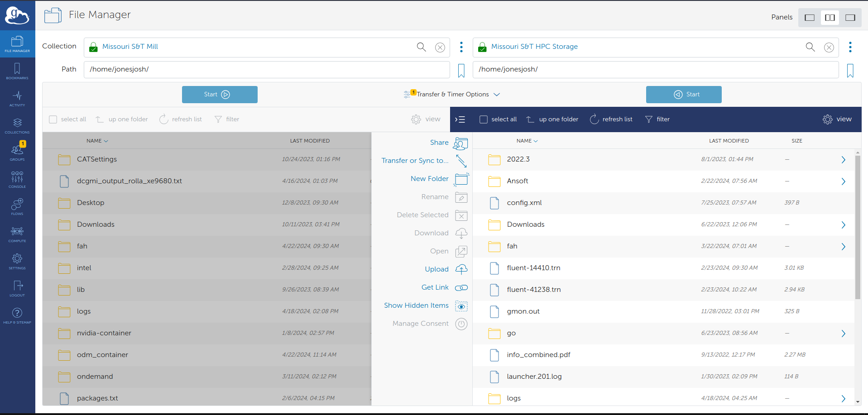The image size is (868, 415).
Task: Click search icon for Missouri S&T Mill collection
Action: pos(421,47)
